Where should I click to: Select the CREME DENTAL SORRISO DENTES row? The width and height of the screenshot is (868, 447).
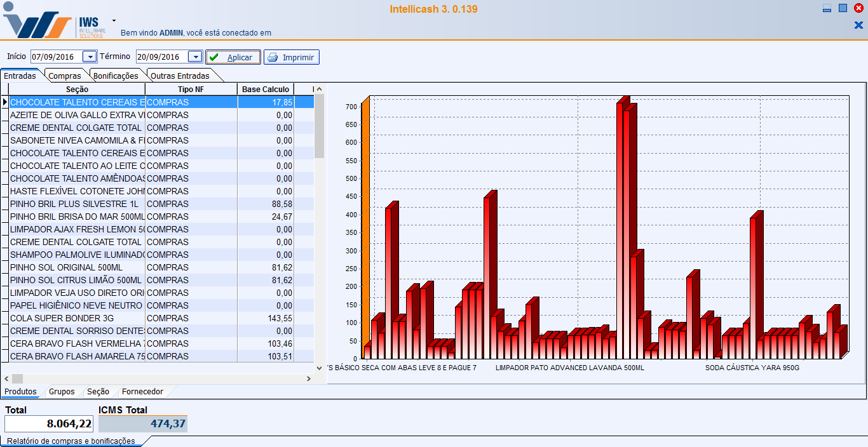(161, 331)
